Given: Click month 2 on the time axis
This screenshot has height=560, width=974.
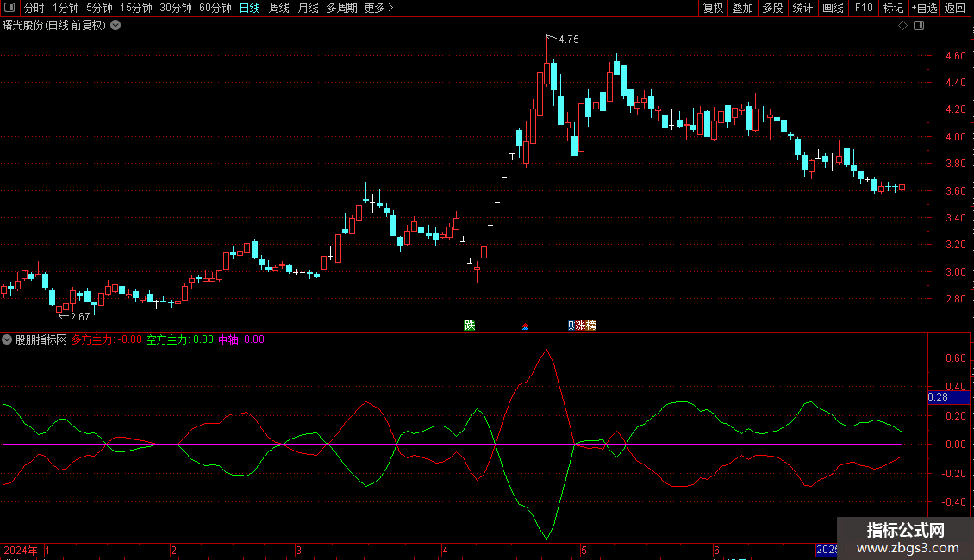Looking at the screenshot, I should tap(173, 550).
